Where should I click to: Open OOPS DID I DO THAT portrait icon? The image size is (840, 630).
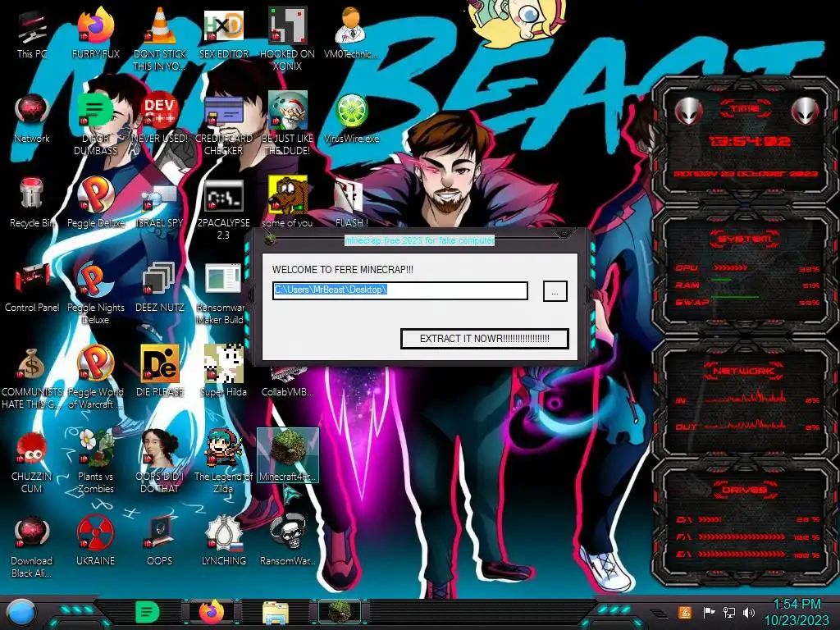pos(160,463)
